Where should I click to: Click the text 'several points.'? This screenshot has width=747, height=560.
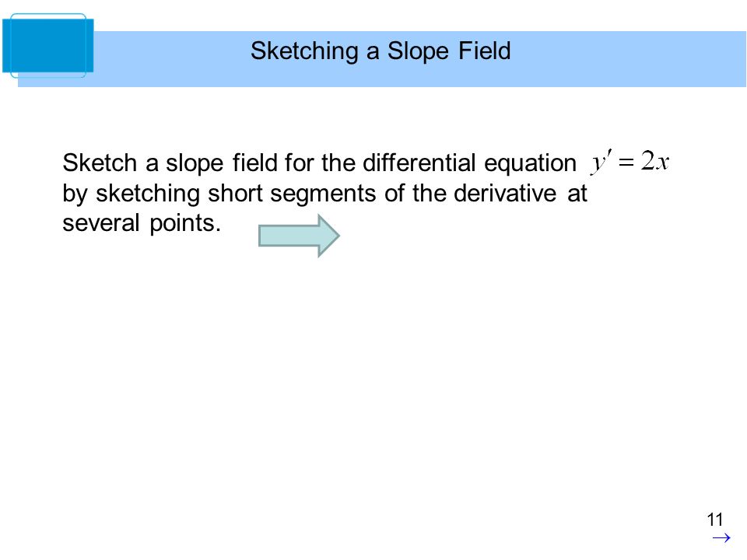coord(142,223)
